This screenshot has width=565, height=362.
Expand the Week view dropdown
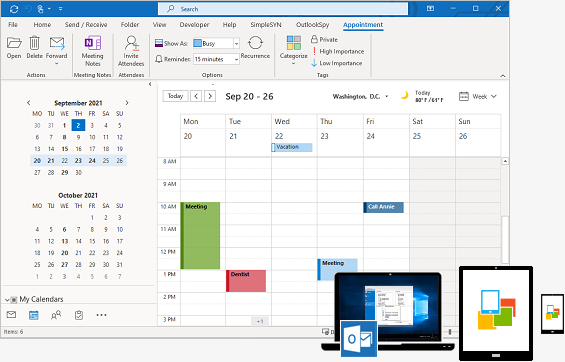478,97
